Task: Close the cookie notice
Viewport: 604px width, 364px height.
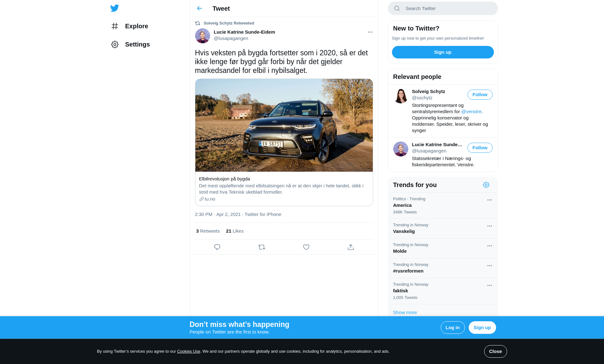Action: point(495,351)
